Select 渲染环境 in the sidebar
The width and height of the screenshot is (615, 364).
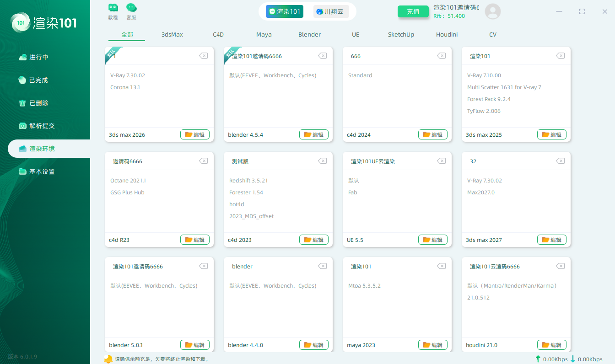click(x=49, y=149)
